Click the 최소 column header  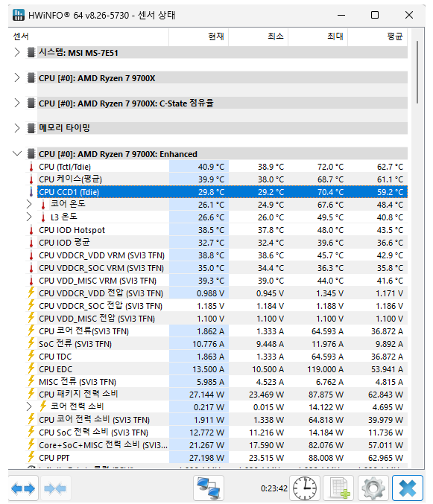(259, 36)
